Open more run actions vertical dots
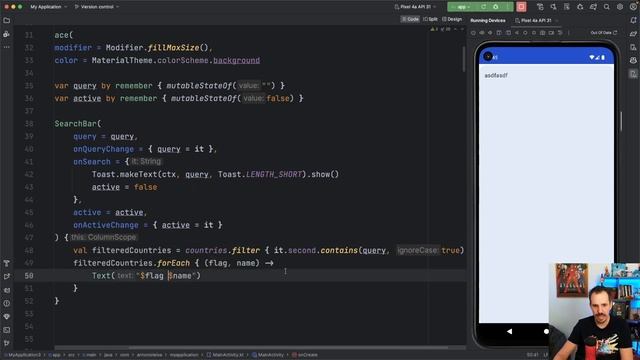Image resolution: width=640 pixels, height=360 pixels. (x=508, y=7)
